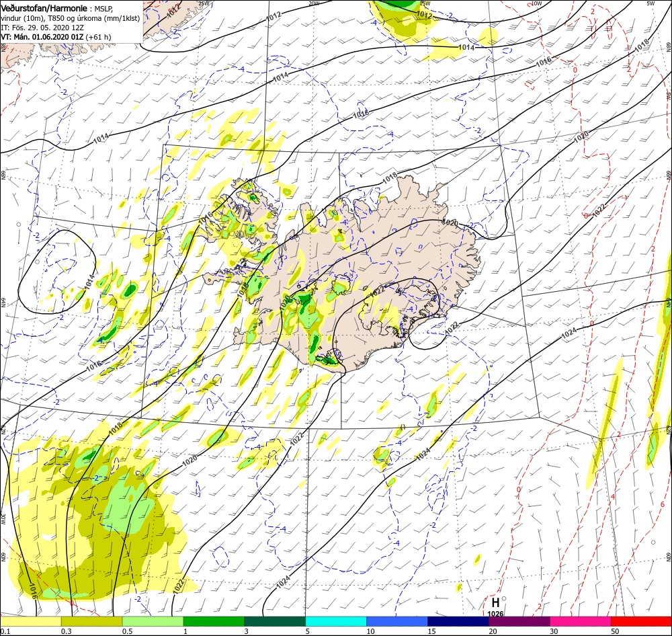Viewport: 672px width, 636px height.
Task: Click the '(+61 h)' forecast offset text
Action: tap(98, 37)
